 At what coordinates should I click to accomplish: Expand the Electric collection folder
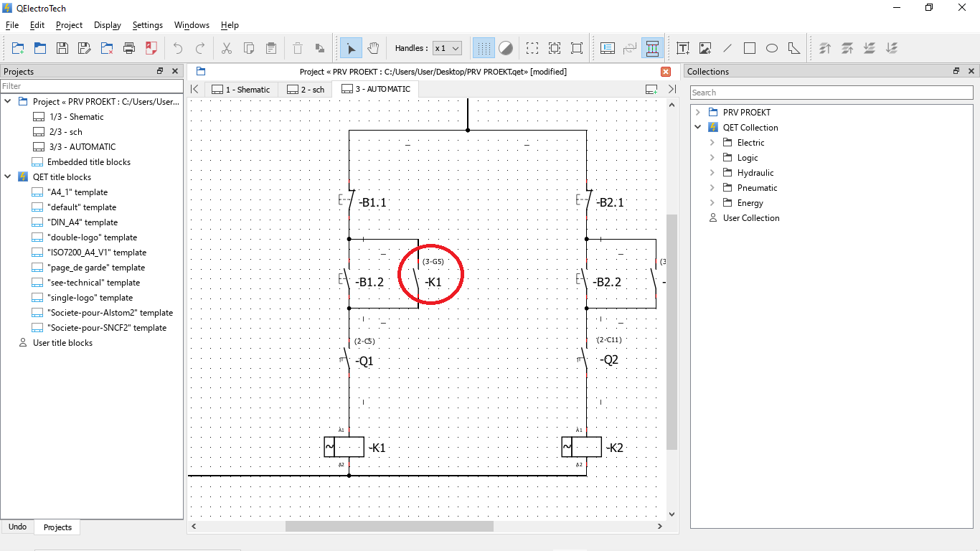(712, 143)
